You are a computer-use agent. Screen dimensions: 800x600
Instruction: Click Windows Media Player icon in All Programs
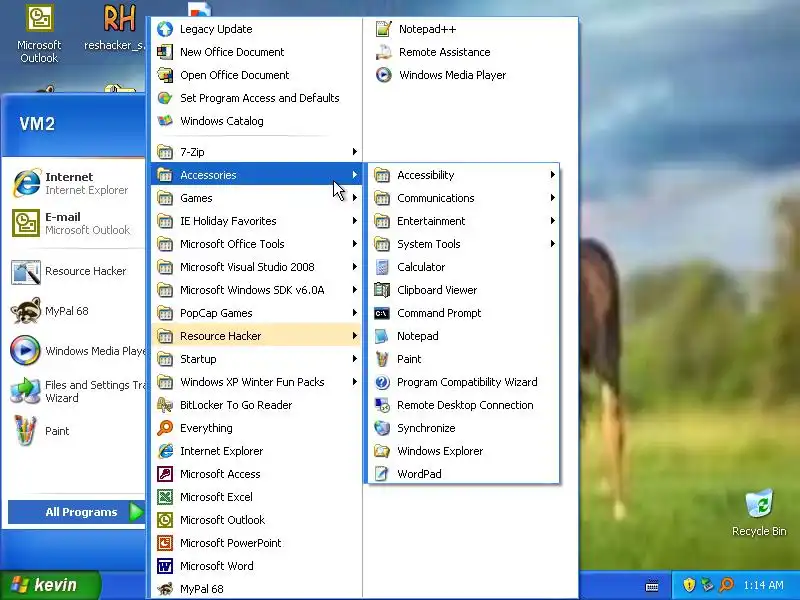point(383,75)
